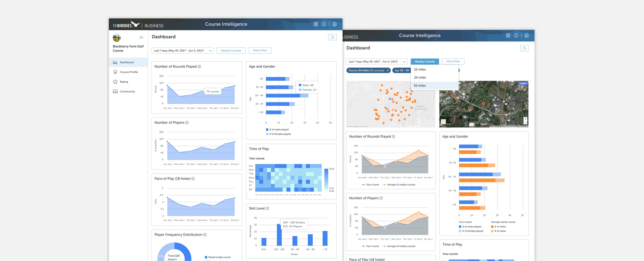Click More Filter button on left dashboard
The image size is (644, 261).
(260, 51)
